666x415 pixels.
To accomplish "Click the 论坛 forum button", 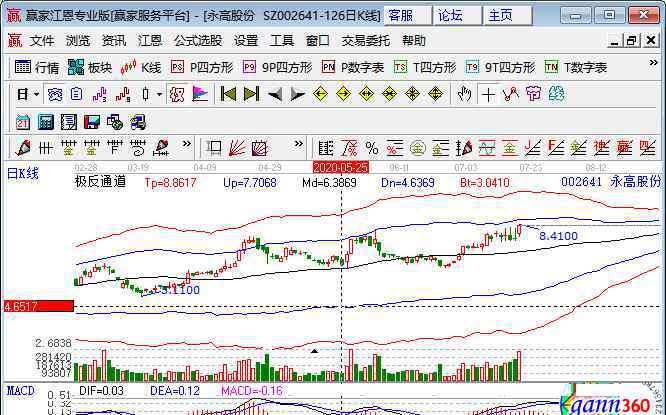I will coord(457,16).
